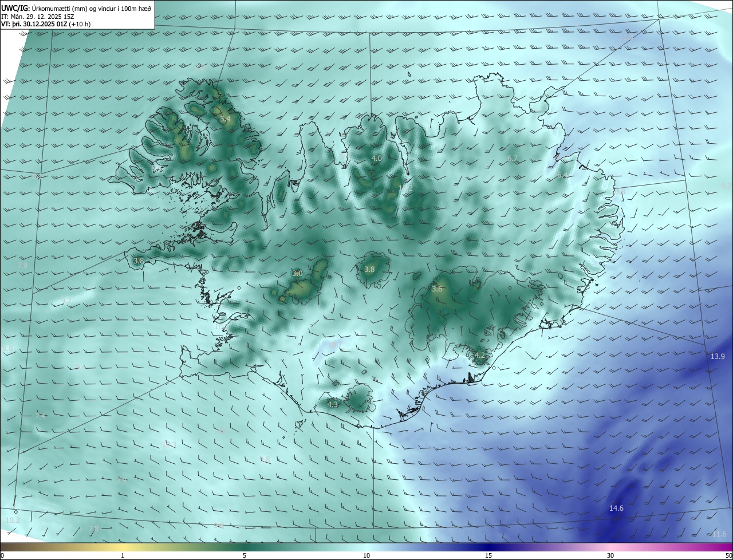This screenshot has width=733, height=560.
Task: Click the 11.3 value label on the map
Action: (x=625, y=37)
